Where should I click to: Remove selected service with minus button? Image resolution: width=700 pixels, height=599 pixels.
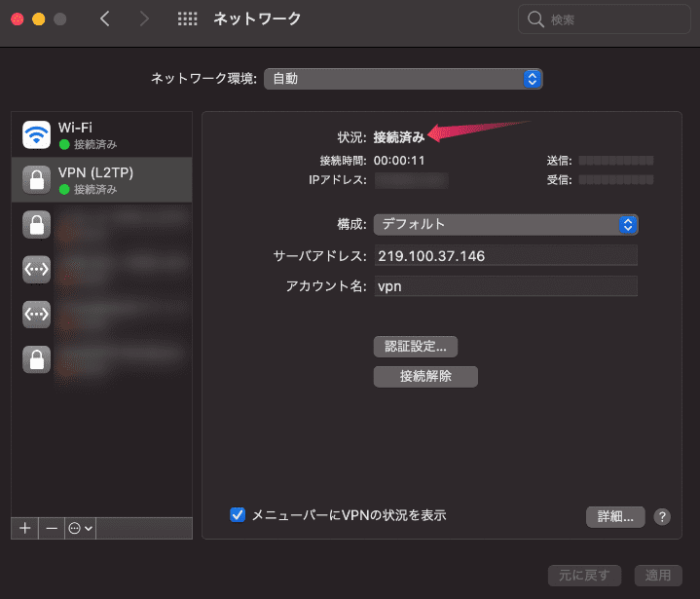point(52,529)
